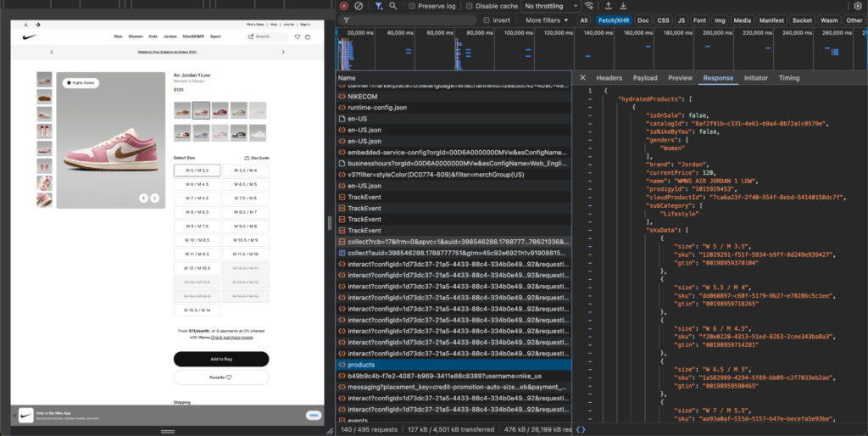The image size is (868, 436).
Task: Toggle Media request filter
Action: (x=742, y=20)
